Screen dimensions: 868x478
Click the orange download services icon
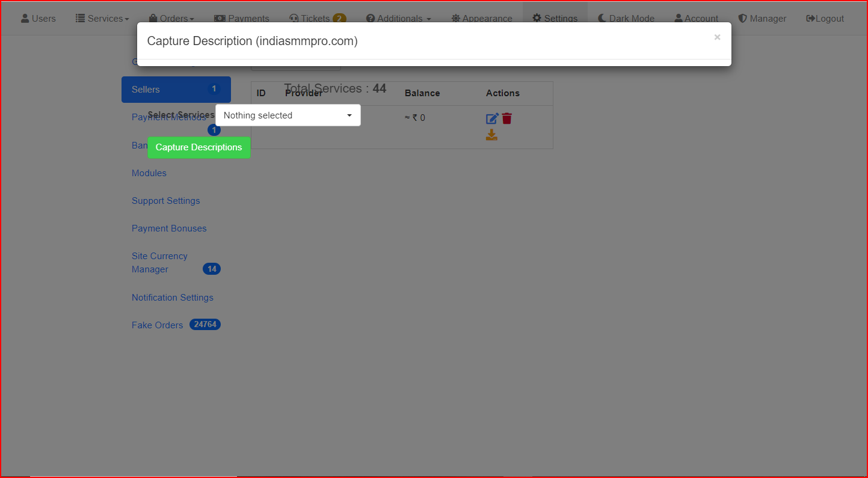click(492, 135)
